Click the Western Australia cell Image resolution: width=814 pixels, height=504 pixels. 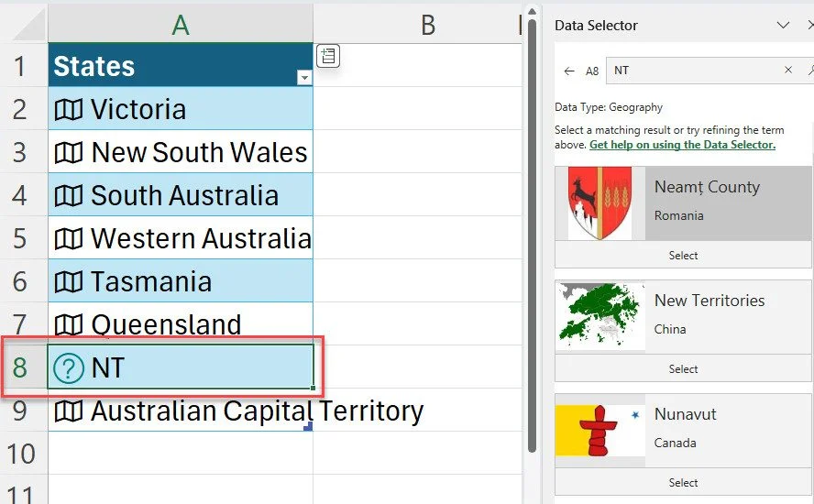coord(181,237)
